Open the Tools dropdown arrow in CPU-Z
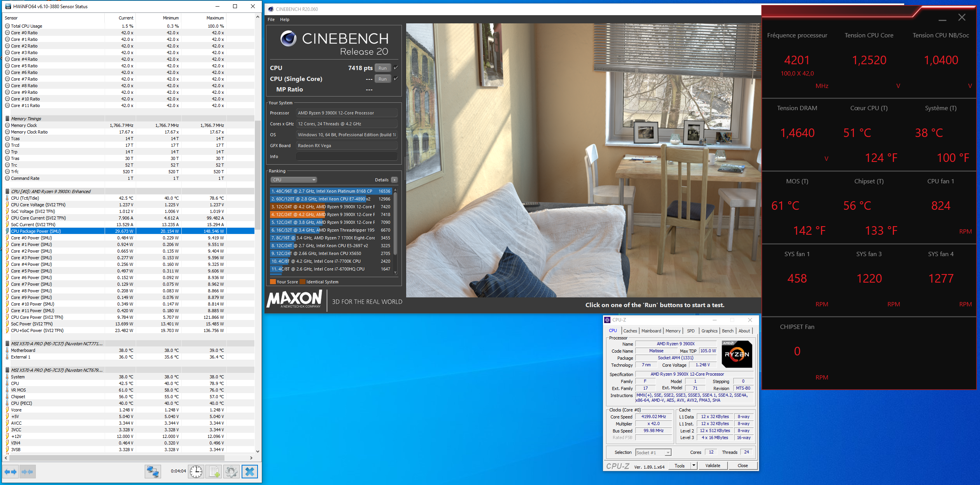 [x=693, y=466]
